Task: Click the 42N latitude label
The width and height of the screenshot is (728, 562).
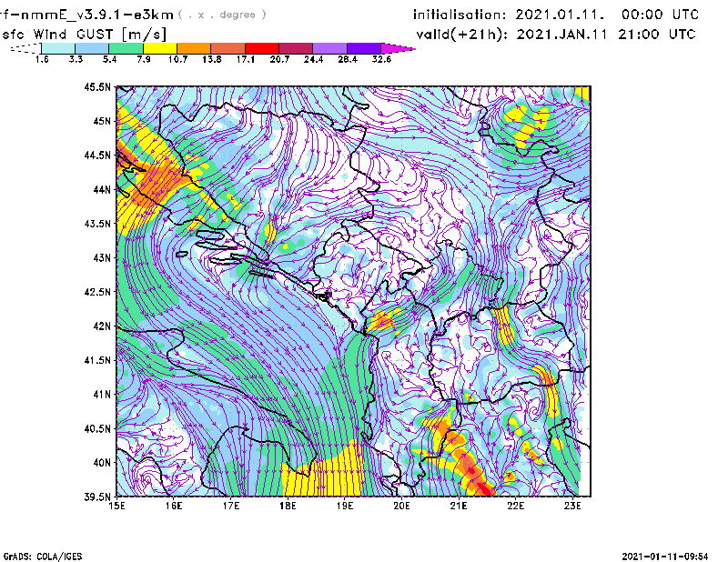Action: (x=102, y=326)
